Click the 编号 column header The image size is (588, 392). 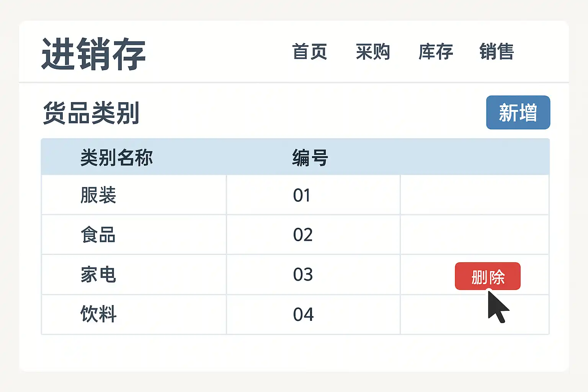(310, 157)
